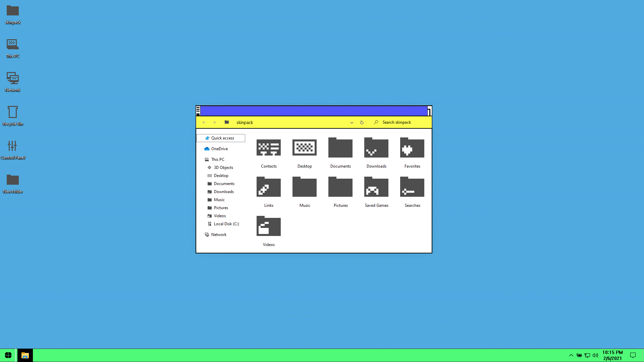
Task: Open the Saved Games folder
Action: [x=376, y=187]
